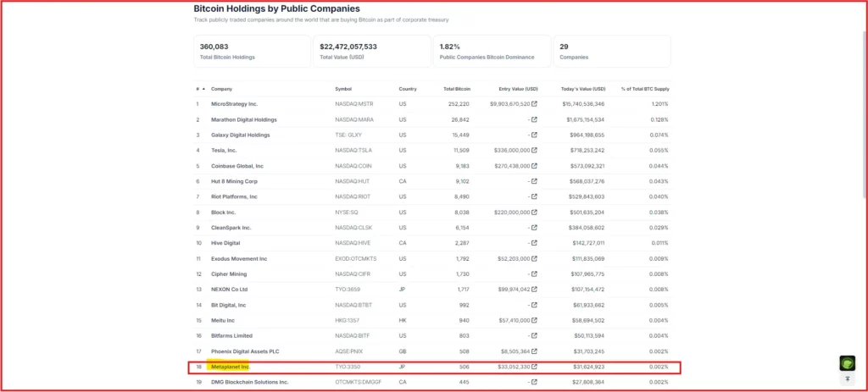Screen dimensions: 868x392
Task: Click the 1.201% supply percentage
Action: [659, 104]
